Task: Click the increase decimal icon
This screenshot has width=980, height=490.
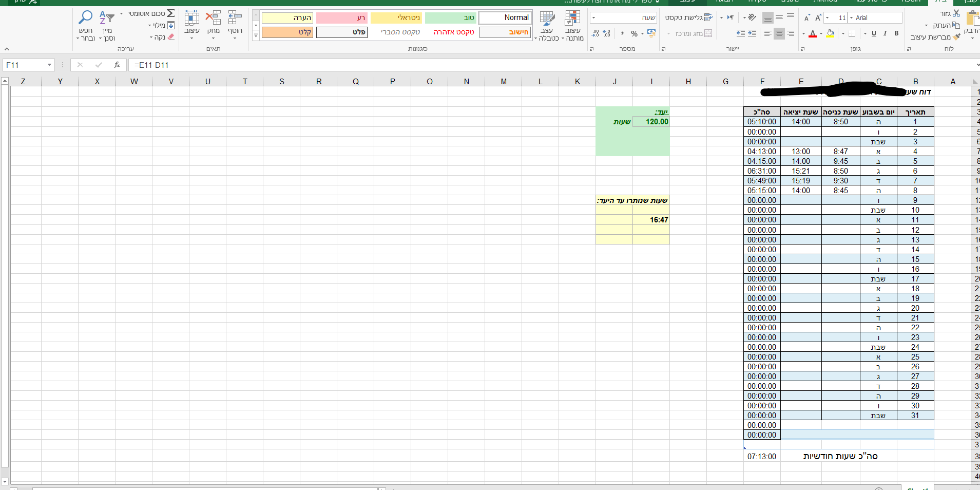Action: (607, 33)
